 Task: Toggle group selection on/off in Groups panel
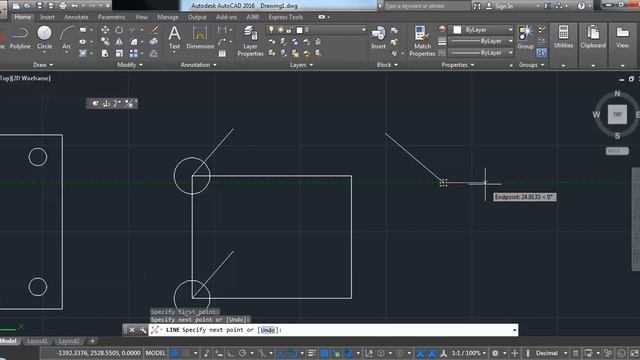tap(542, 53)
